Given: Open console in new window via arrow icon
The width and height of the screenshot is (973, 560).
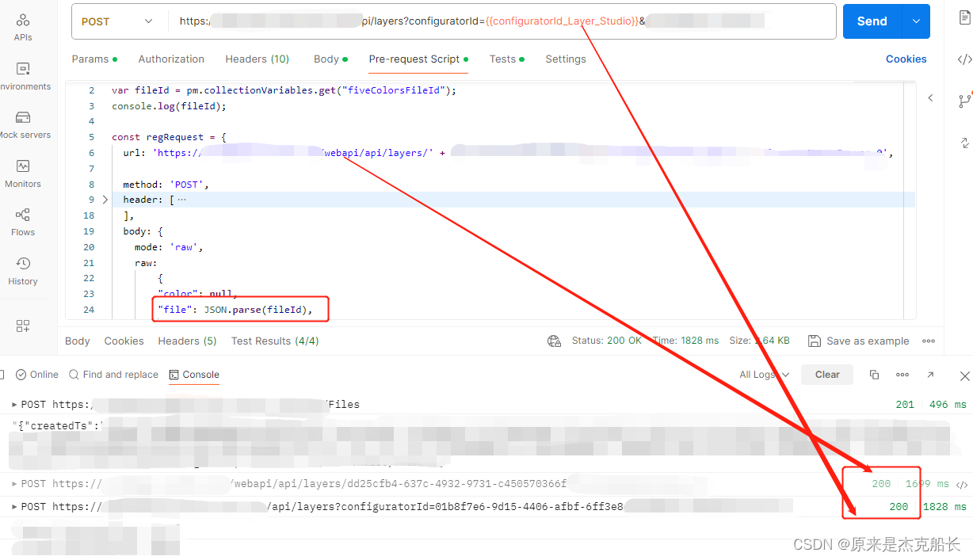Looking at the screenshot, I should 930,375.
